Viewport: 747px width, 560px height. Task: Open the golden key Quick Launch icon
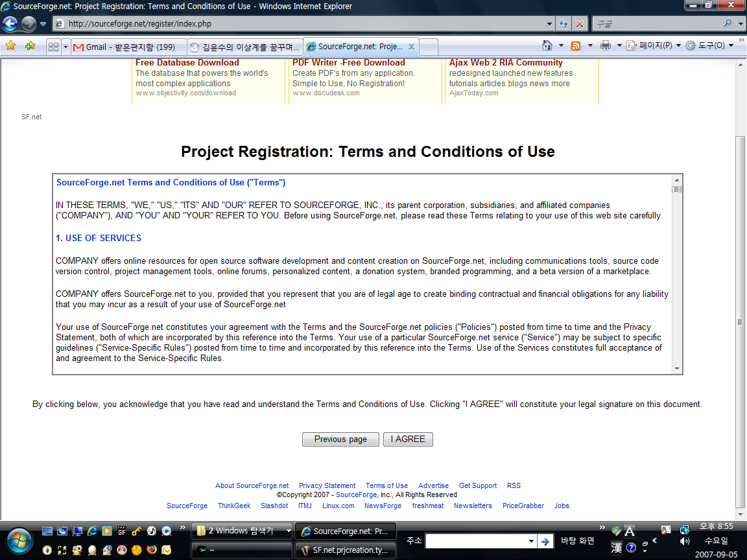(137, 531)
